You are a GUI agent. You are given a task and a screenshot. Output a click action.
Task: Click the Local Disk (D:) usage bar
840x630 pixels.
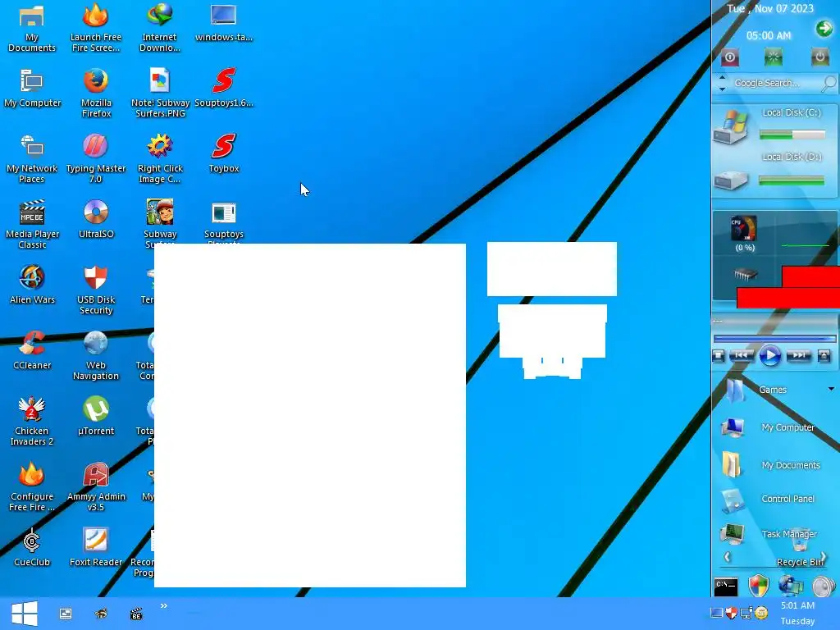(792, 181)
